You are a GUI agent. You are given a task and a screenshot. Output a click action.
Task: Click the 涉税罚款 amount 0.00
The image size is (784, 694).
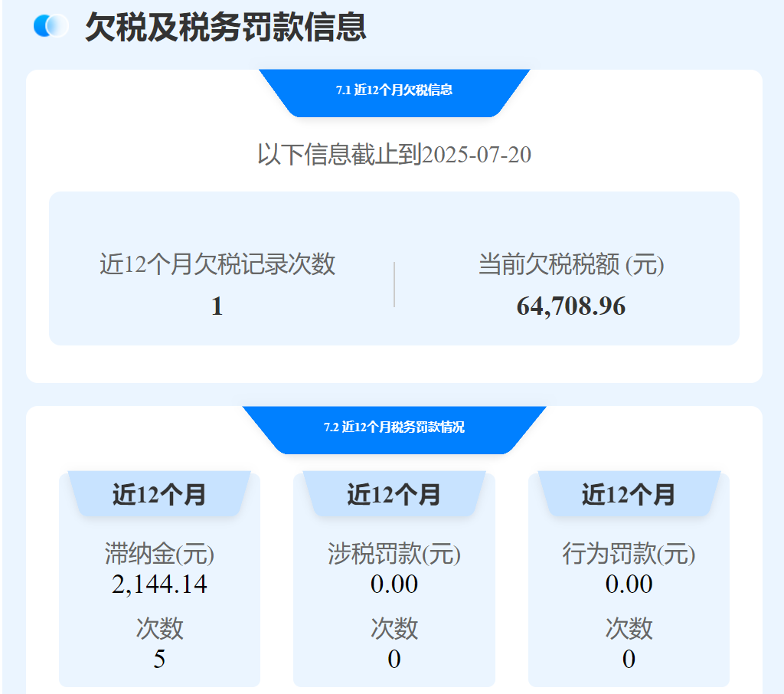coord(394,584)
